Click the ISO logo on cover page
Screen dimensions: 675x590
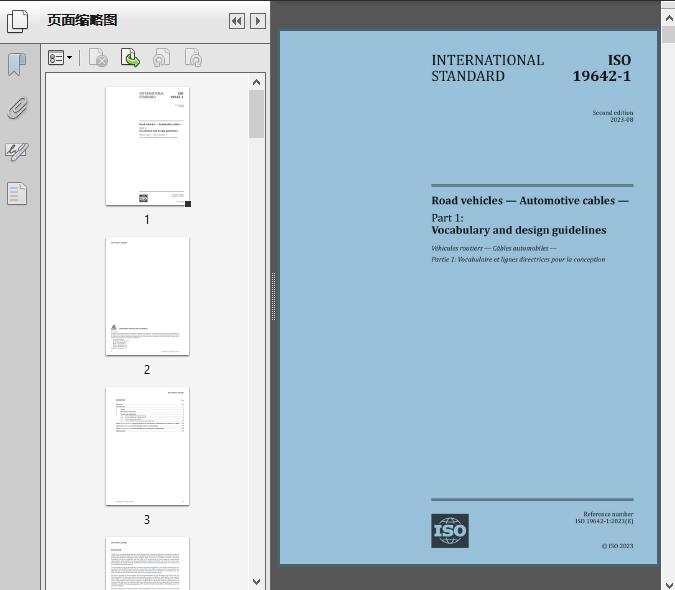pos(450,531)
